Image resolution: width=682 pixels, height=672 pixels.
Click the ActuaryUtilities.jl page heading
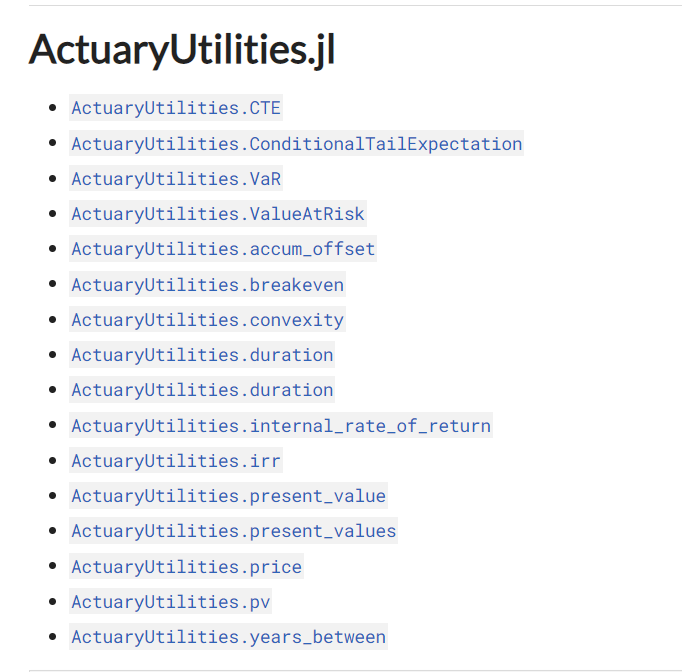182,50
